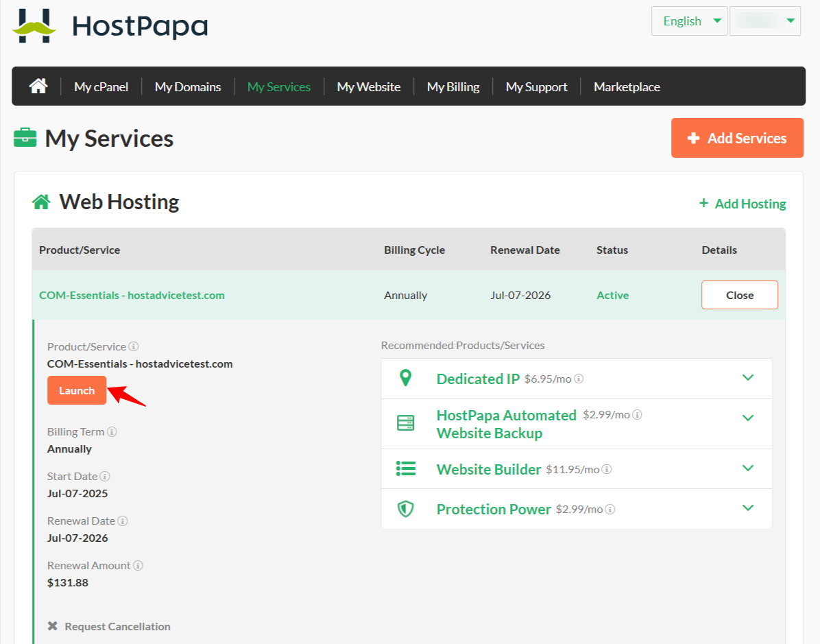Image resolution: width=820 pixels, height=644 pixels.
Task: Click the $131.88 renewal amount
Action: [x=67, y=582]
